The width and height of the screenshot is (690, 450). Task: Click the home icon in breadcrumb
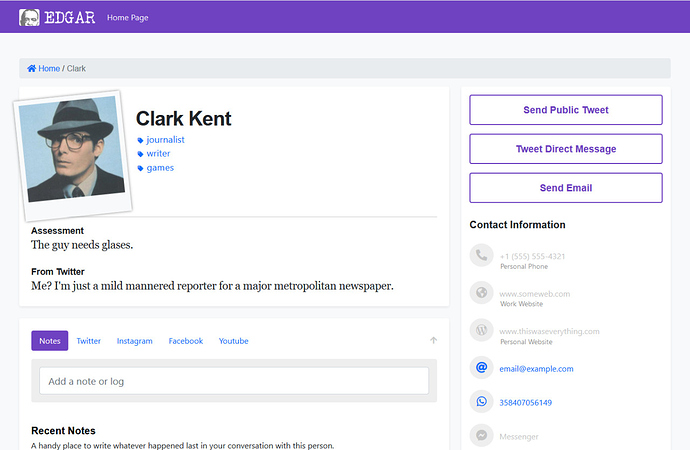click(x=32, y=68)
